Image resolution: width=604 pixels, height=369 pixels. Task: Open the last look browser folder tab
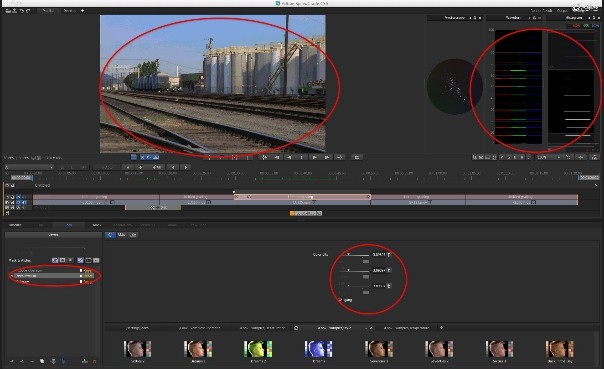[x=406, y=328]
